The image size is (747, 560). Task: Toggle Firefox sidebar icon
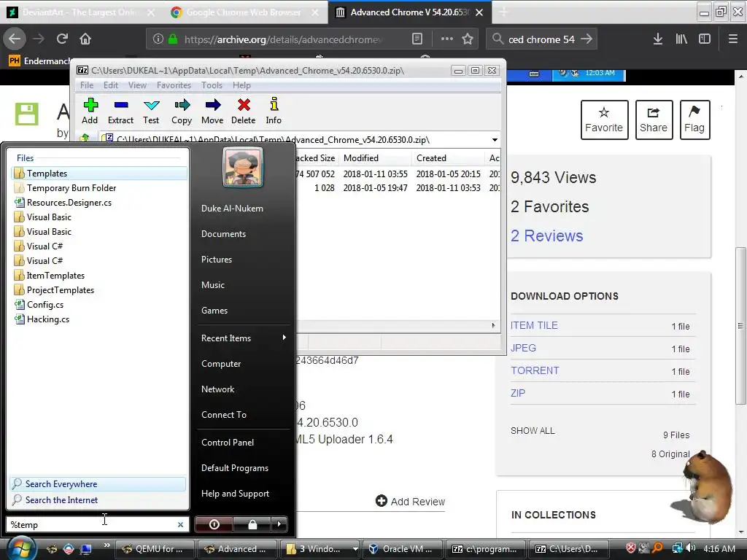click(x=705, y=39)
